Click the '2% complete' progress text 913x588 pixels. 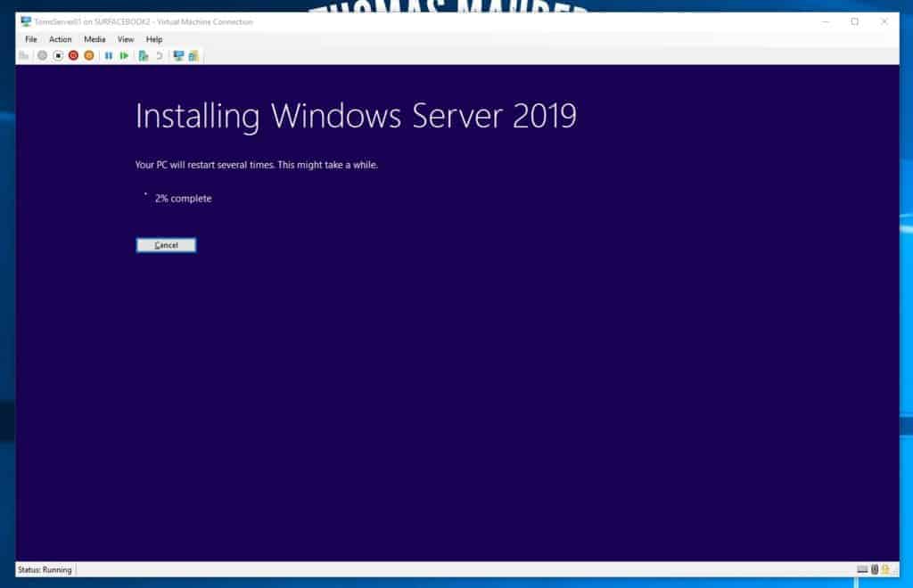pyautogui.click(x=184, y=199)
